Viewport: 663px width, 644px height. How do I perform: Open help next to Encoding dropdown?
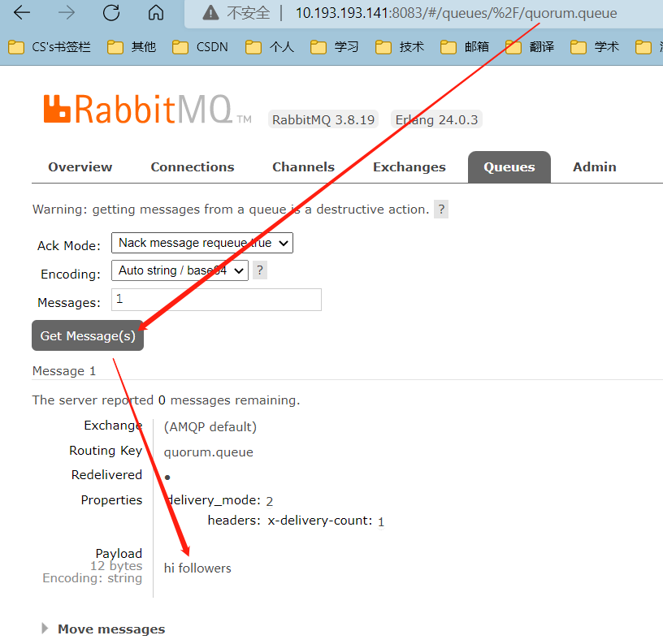tap(260, 270)
